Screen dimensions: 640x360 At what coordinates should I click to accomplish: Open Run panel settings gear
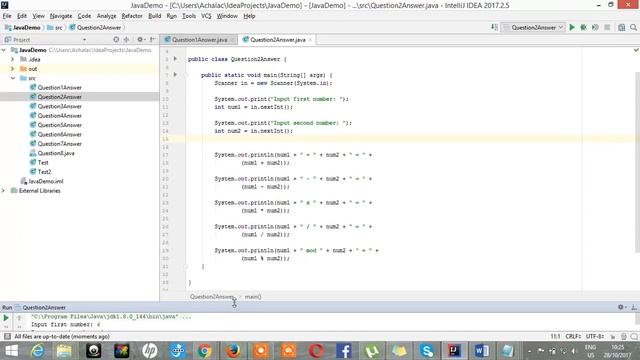point(622,307)
